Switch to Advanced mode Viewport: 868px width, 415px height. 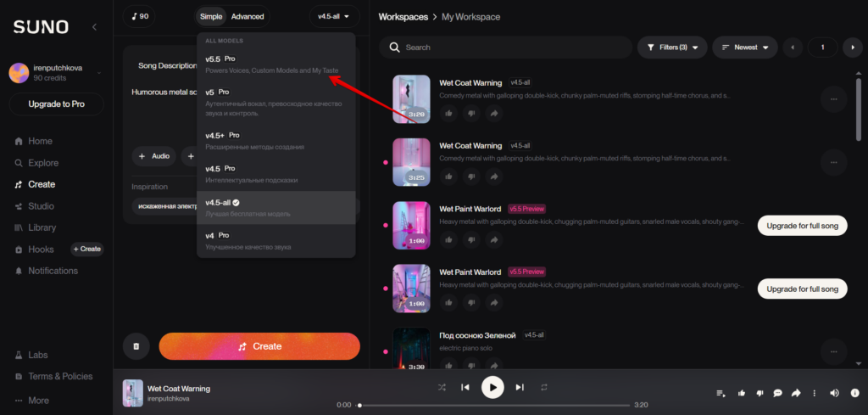click(x=248, y=17)
